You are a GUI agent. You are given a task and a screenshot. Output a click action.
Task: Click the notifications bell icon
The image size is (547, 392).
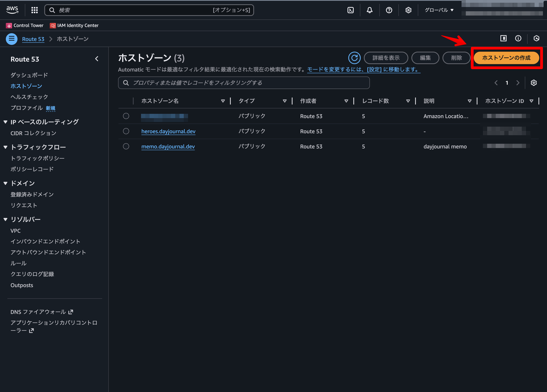point(369,10)
